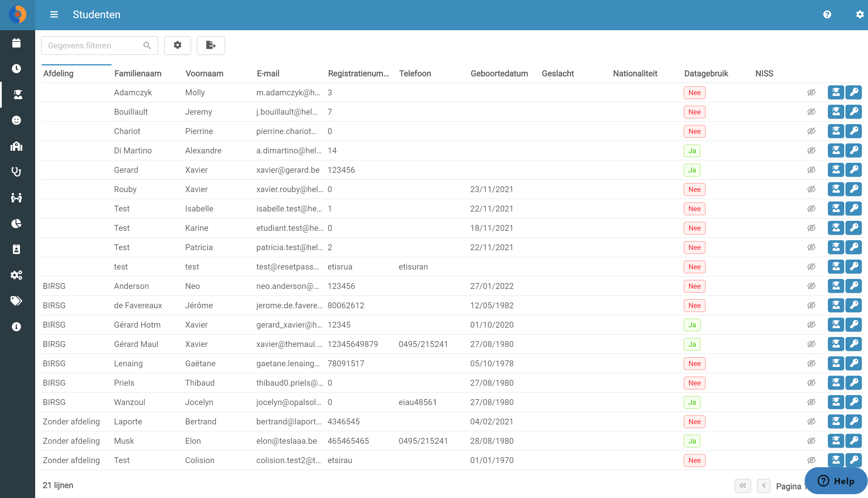Click the table column settings gear button

177,45
